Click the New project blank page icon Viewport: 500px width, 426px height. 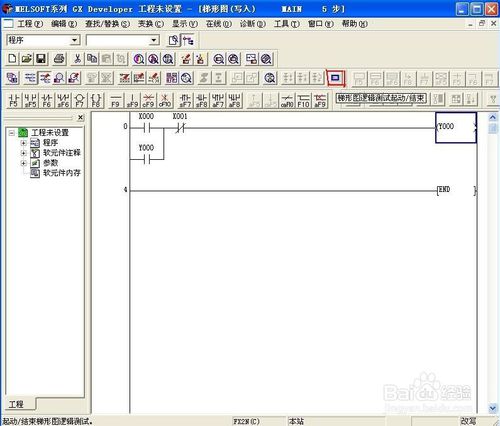[x=12, y=59]
